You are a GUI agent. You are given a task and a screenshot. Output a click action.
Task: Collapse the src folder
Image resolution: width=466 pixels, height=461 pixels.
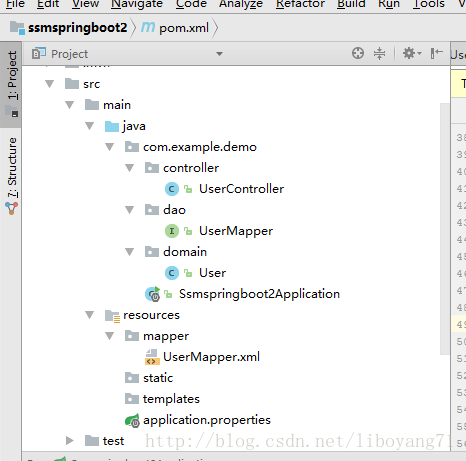50,84
